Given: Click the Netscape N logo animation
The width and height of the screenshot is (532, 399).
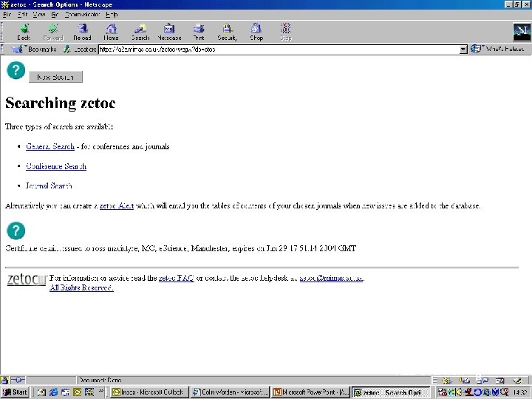Looking at the screenshot, I should (522, 33).
